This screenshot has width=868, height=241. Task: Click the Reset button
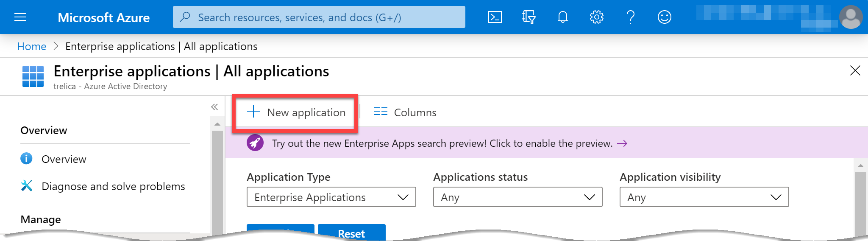point(352,233)
